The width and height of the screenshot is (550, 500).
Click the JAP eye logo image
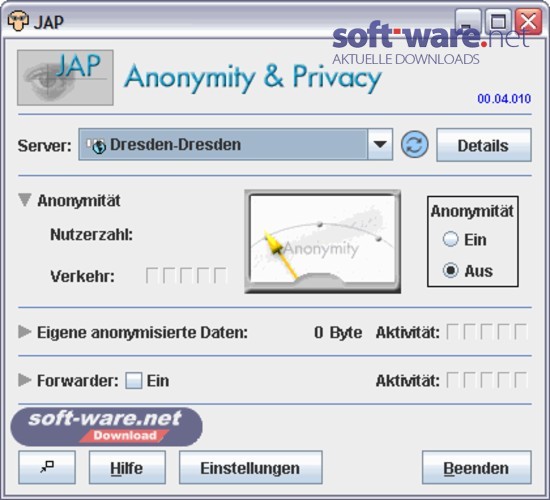[x=65, y=78]
